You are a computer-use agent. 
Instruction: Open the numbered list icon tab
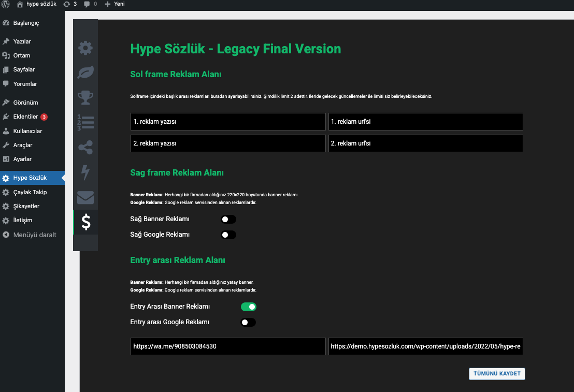[x=85, y=122]
